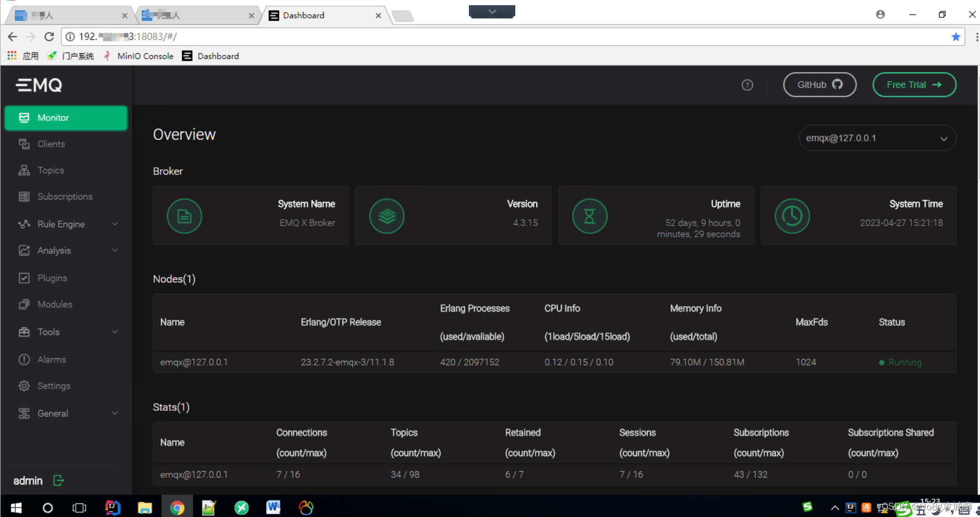Click the Memory Info value 79.10M / 150.81M

click(707, 362)
